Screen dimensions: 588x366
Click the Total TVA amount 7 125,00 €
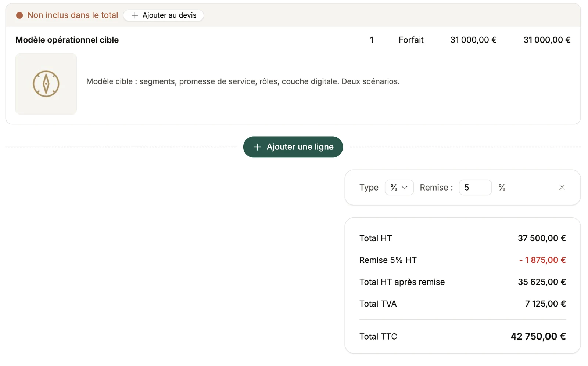pyautogui.click(x=545, y=304)
